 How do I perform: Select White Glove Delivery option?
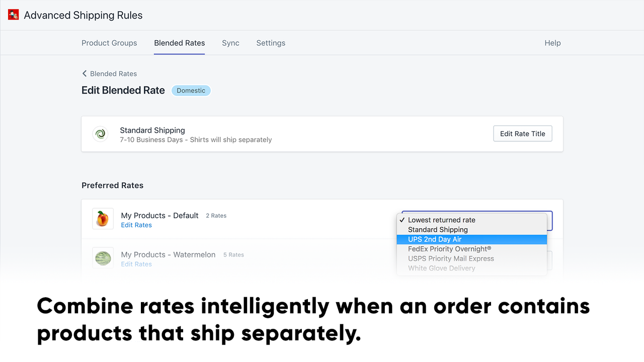coord(441,267)
